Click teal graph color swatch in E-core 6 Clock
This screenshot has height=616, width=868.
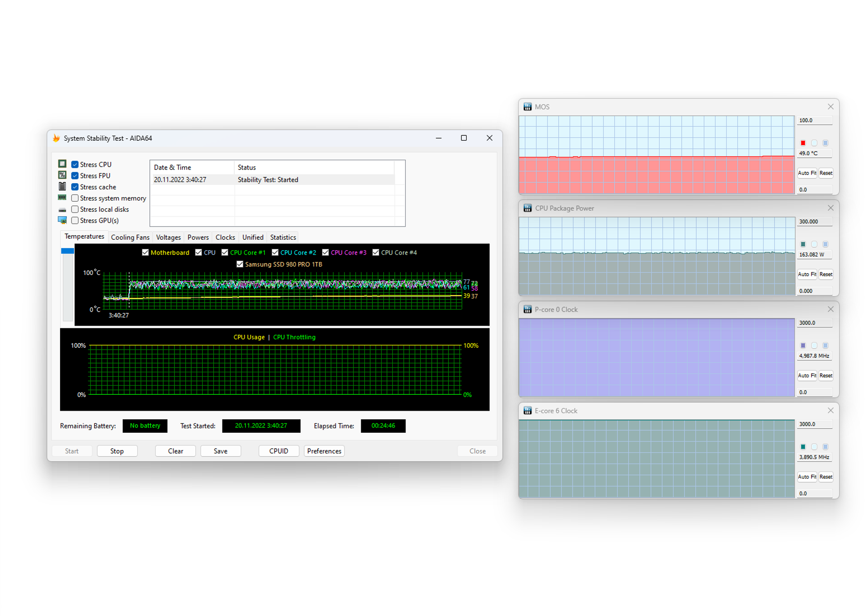click(803, 447)
